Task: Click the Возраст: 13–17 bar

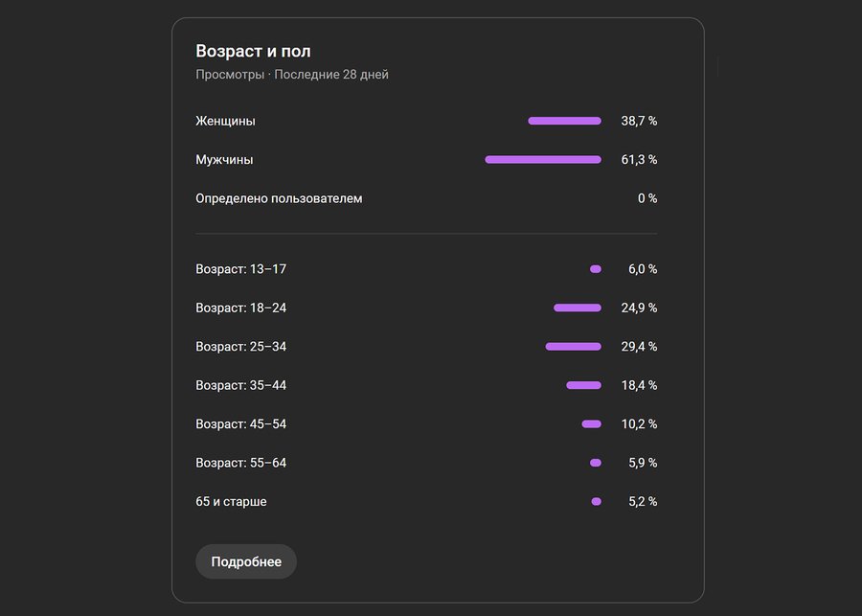Action: click(596, 269)
